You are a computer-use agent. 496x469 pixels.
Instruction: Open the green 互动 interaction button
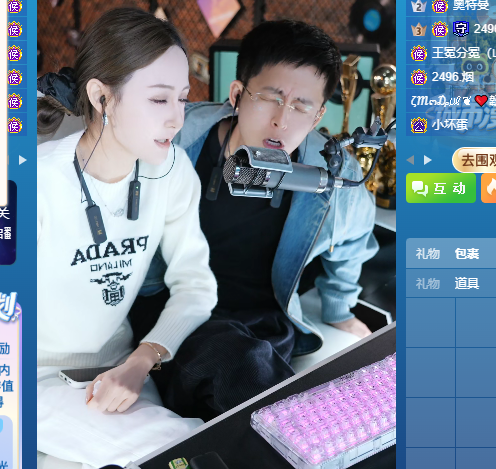click(x=441, y=188)
